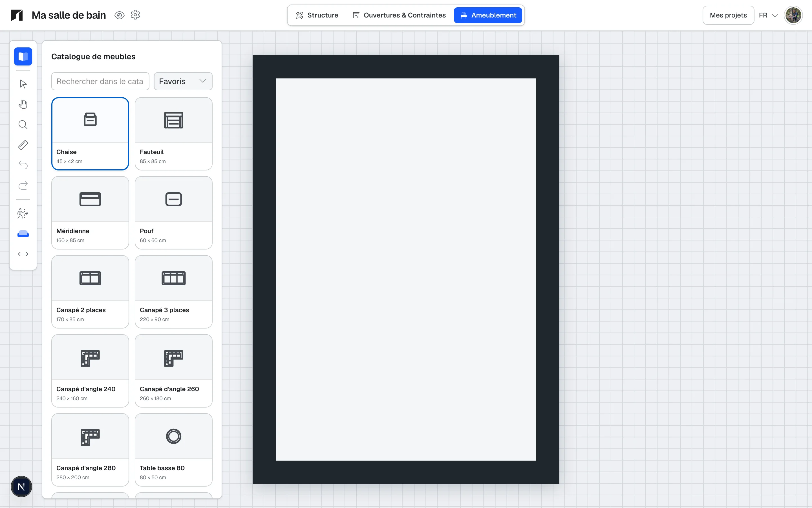The width and height of the screenshot is (812, 508).
Task: Click the room floor area on canvas
Action: [x=406, y=270]
